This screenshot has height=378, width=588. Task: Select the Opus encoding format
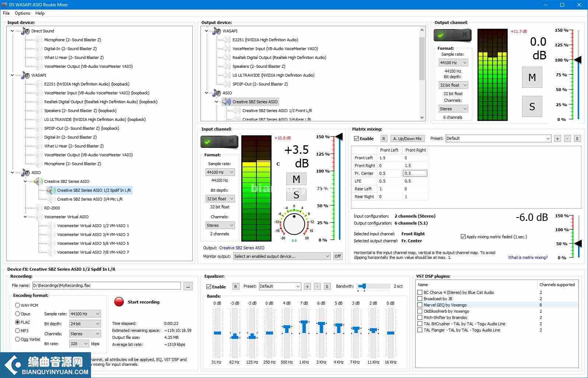tap(17, 314)
